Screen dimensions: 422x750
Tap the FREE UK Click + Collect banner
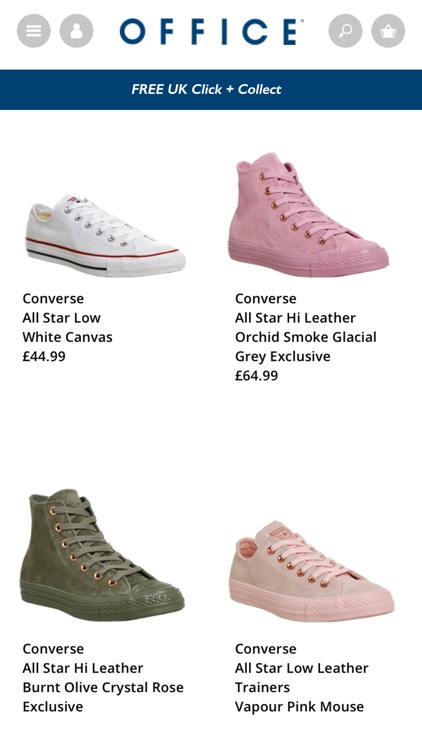point(211,89)
